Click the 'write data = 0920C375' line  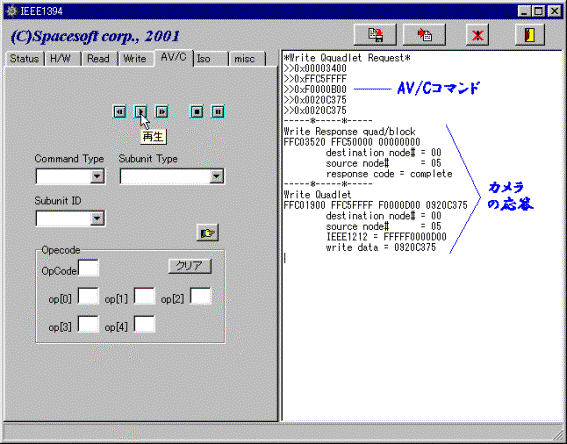pos(381,247)
